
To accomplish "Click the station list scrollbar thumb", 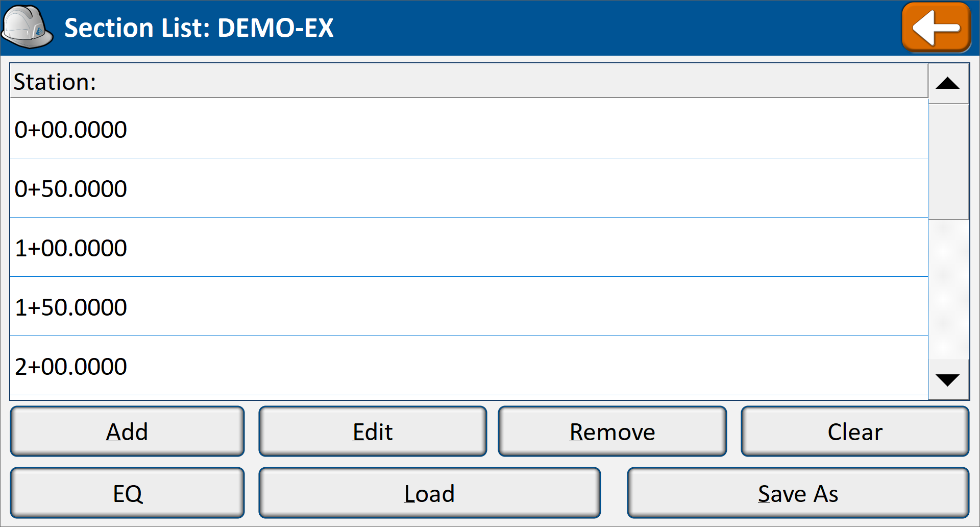I will (x=948, y=162).
